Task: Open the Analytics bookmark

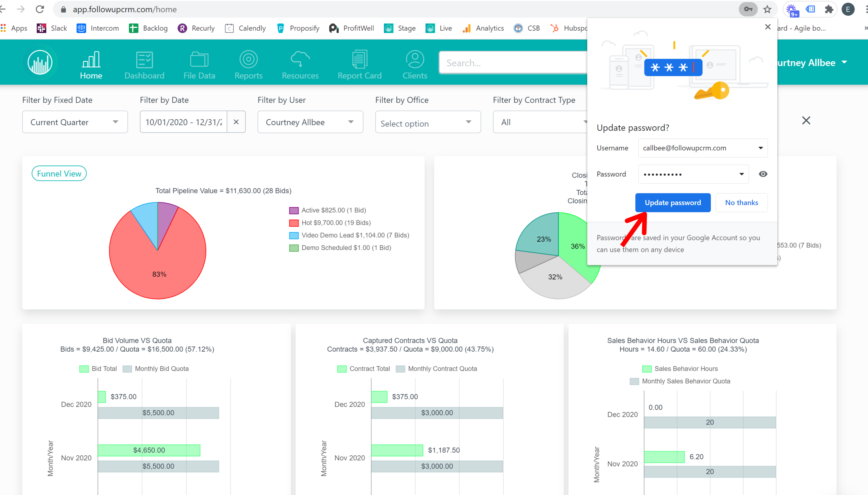Action: tap(483, 28)
